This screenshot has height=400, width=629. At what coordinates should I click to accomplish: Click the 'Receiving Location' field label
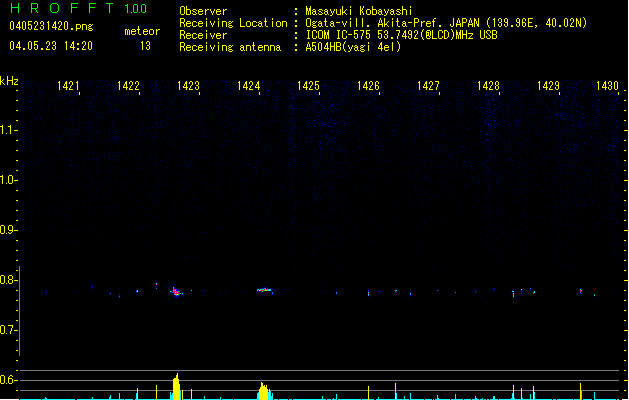click(x=233, y=23)
